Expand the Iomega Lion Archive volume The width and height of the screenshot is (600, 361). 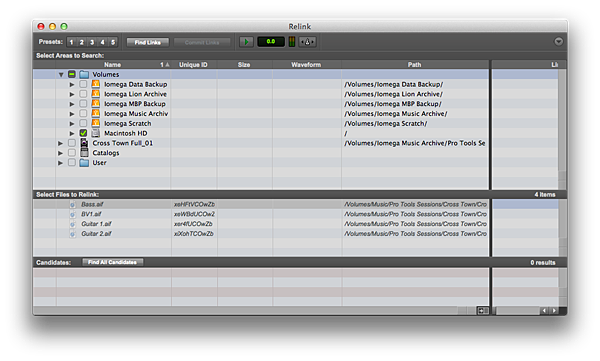pyautogui.click(x=72, y=94)
